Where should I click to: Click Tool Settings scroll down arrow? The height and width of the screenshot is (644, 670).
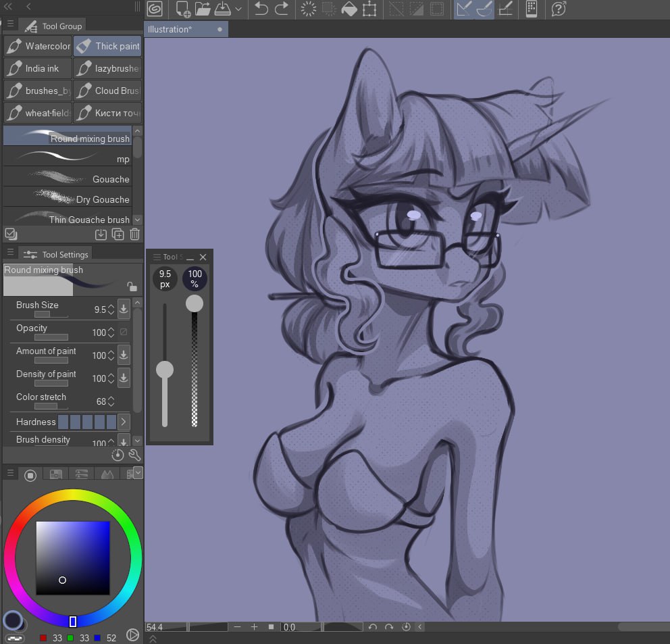[137, 440]
